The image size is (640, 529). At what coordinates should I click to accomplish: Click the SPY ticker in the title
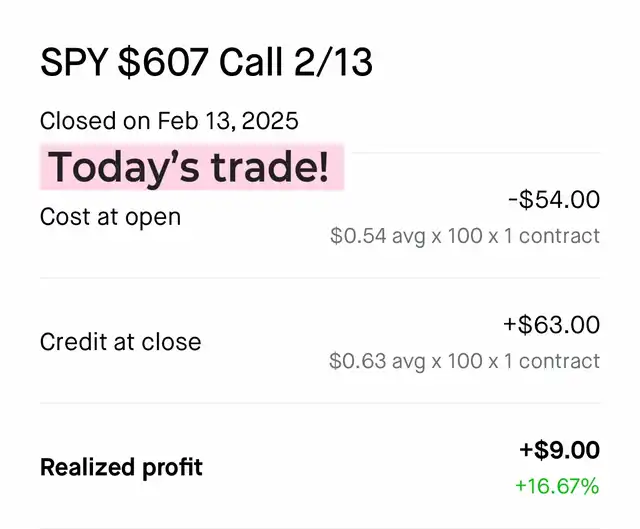(x=73, y=63)
